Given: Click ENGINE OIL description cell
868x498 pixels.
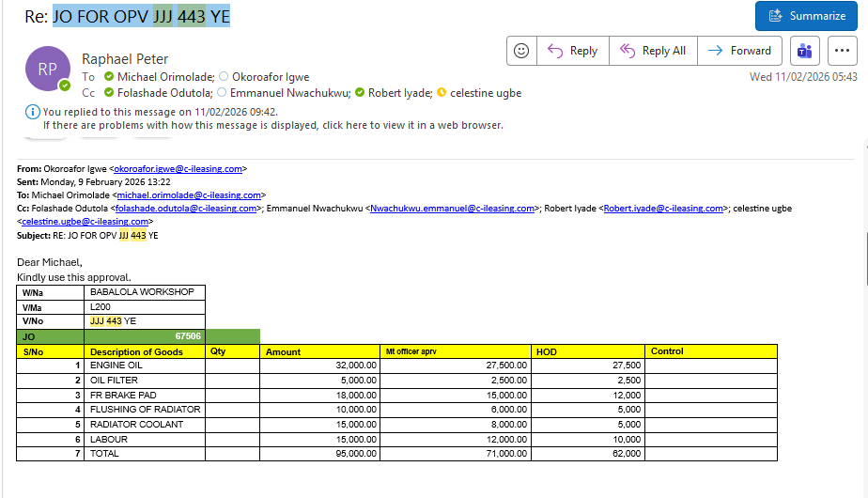Looking at the screenshot, I should pos(145,366).
